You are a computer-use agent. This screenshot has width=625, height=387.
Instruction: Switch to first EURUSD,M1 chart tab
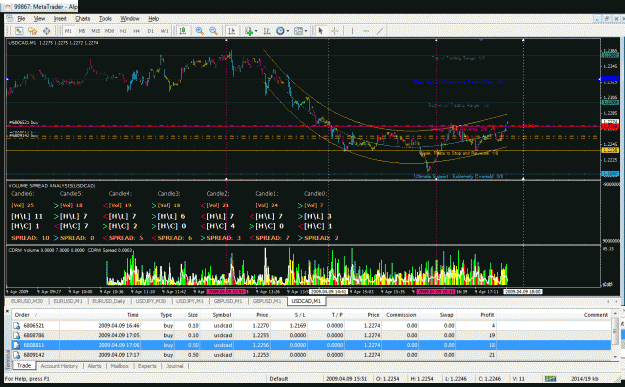[68, 301]
